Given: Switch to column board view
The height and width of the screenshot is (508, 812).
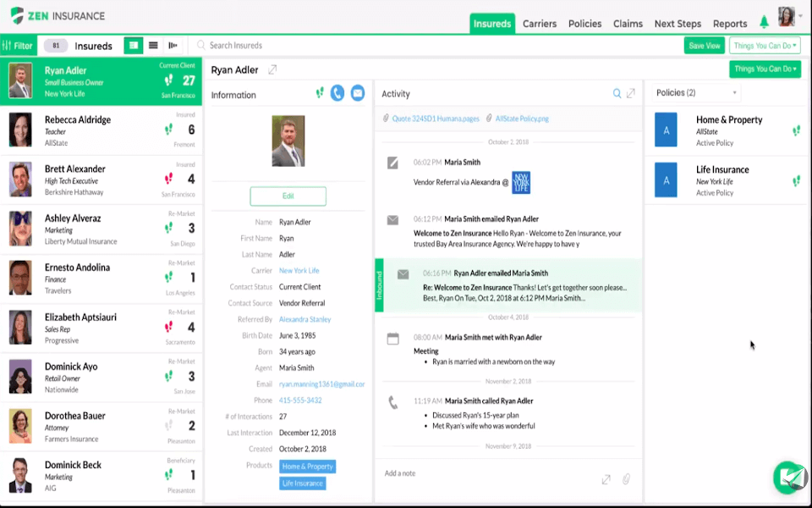Looking at the screenshot, I should [173, 46].
